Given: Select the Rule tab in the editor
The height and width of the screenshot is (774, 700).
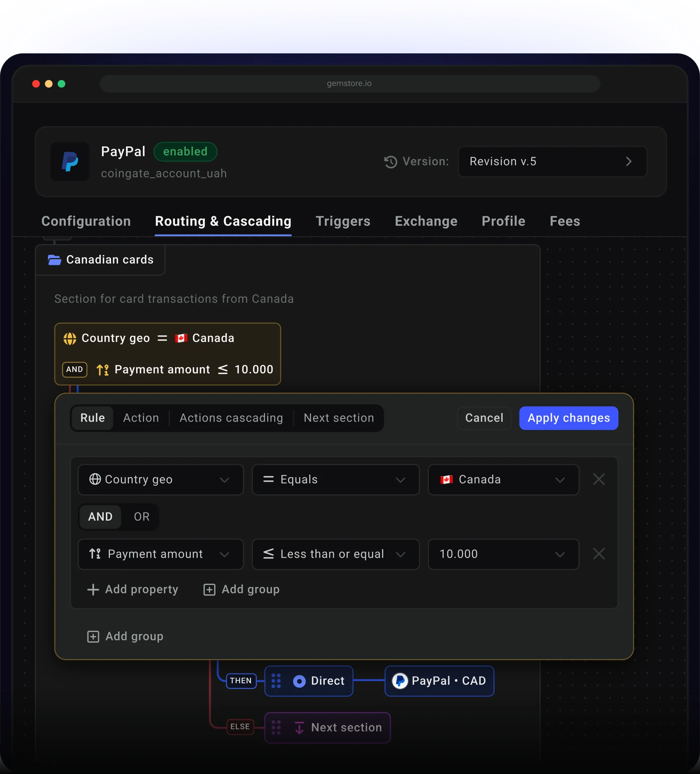Looking at the screenshot, I should pos(93,418).
